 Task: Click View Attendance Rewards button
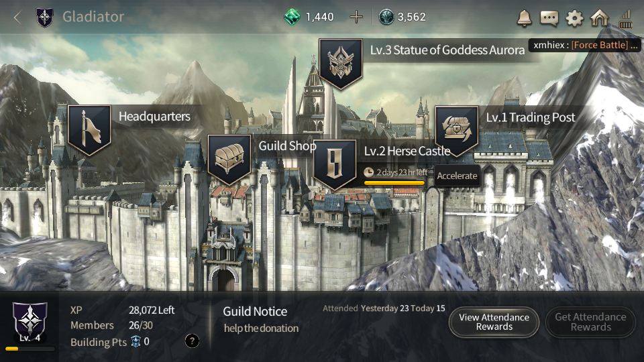click(494, 322)
